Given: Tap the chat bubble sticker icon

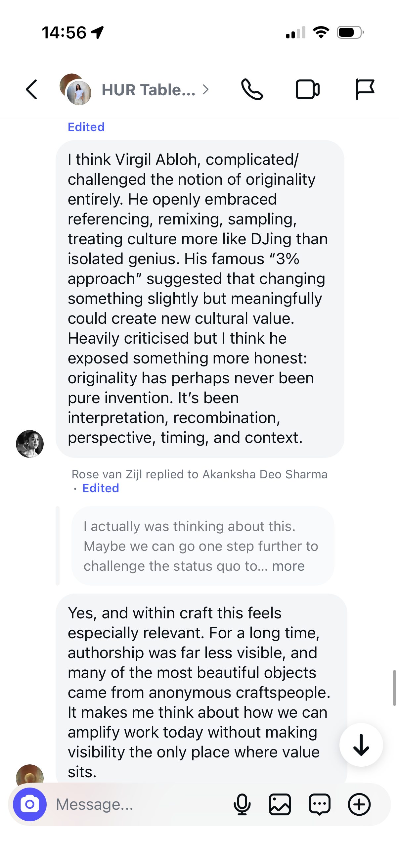Looking at the screenshot, I should [320, 804].
